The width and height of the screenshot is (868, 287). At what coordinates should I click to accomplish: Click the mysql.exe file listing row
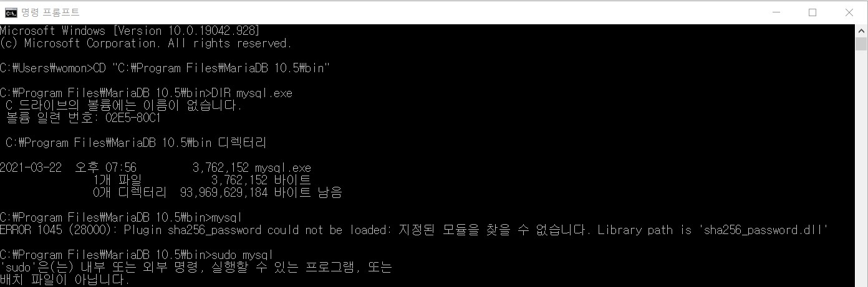(x=155, y=167)
